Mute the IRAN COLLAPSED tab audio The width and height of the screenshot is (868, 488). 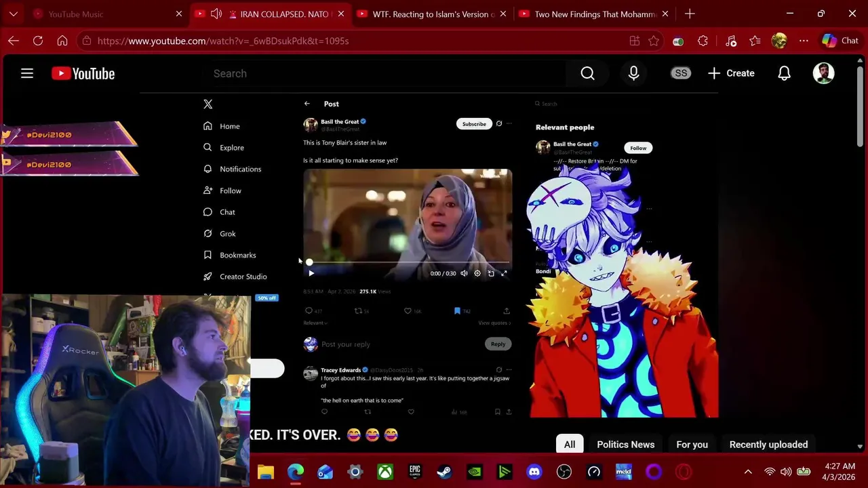coord(216,14)
